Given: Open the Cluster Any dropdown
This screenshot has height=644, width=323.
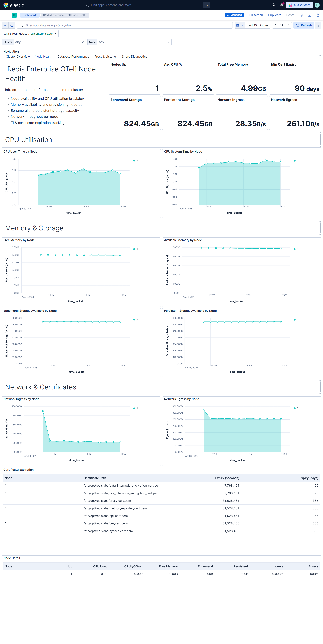Looking at the screenshot, I should pyautogui.click(x=49, y=42).
